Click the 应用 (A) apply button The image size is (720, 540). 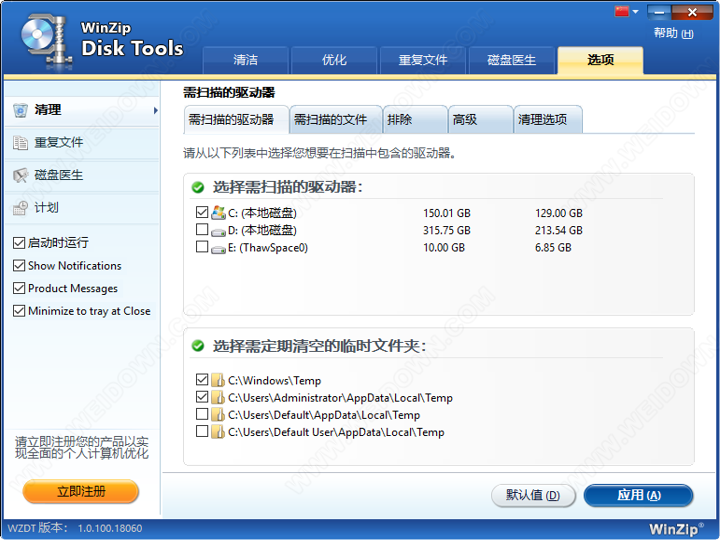638,495
